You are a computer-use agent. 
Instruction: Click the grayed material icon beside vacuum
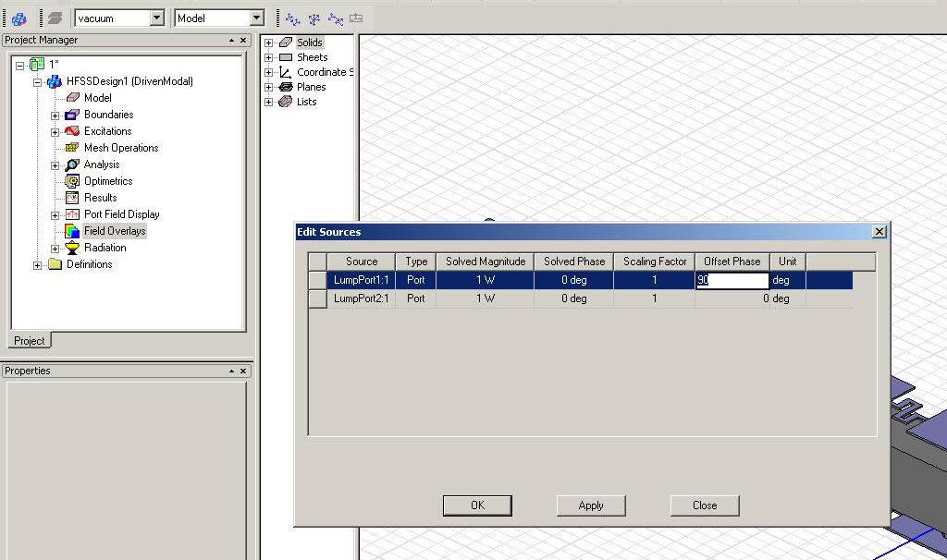click(x=55, y=18)
